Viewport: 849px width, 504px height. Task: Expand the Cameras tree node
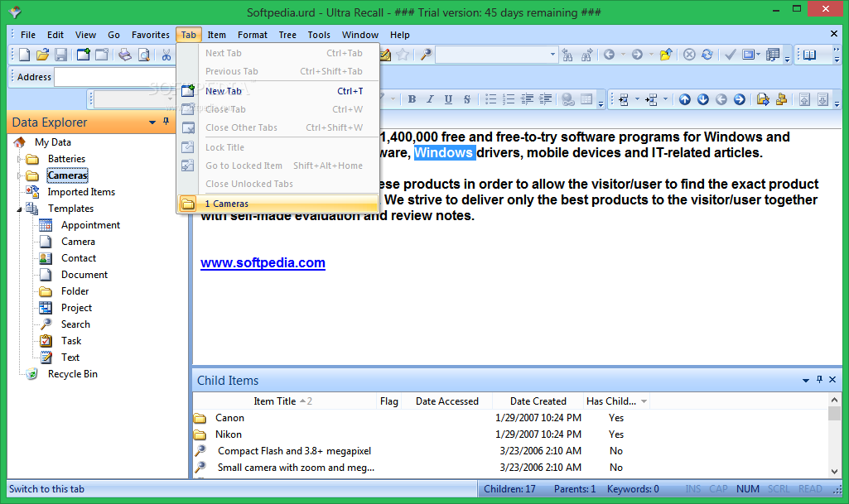[x=19, y=175]
